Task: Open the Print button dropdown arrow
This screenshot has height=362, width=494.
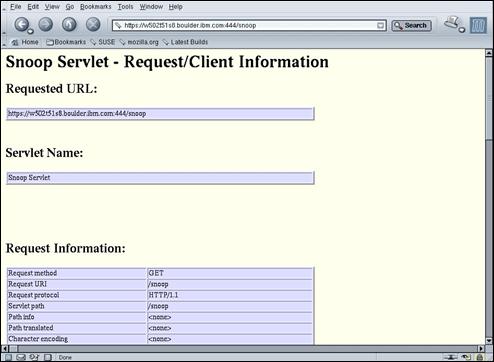Action: (462, 30)
